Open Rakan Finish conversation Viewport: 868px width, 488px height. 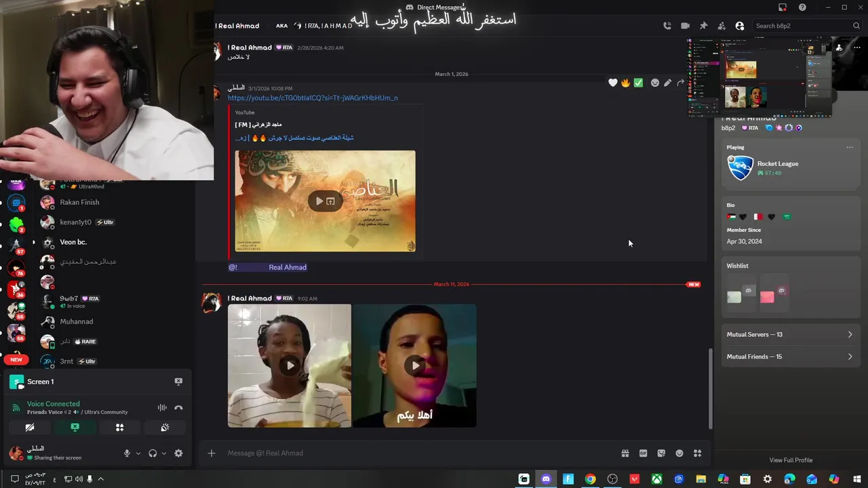pyautogui.click(x=112, y=202)
